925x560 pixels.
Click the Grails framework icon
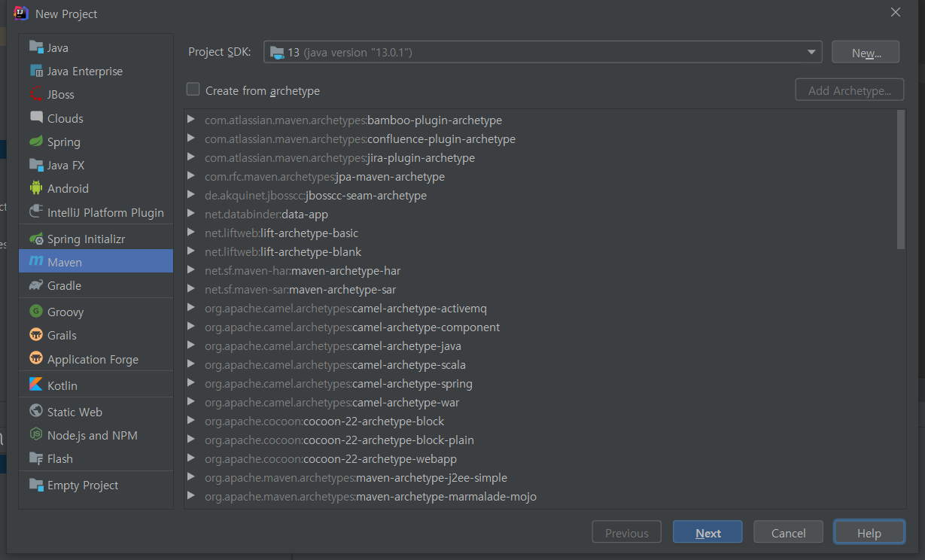(35, 335)
